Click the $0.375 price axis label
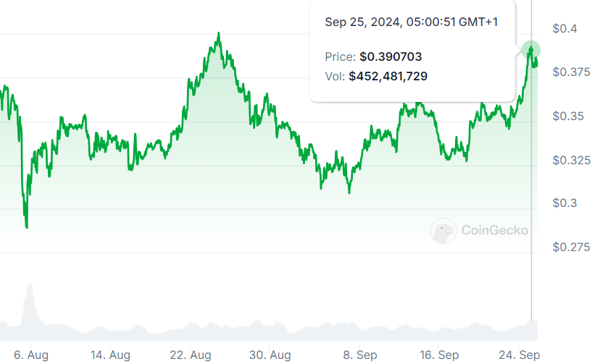The height and width of the screenshot is (364, 605). coord(571,72)
